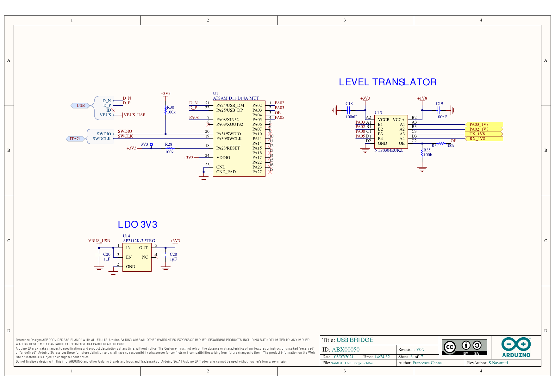Click the 3V3 test point circle
Image resolution: width=555 pixels, height=392 pixels.
(151, 144)
